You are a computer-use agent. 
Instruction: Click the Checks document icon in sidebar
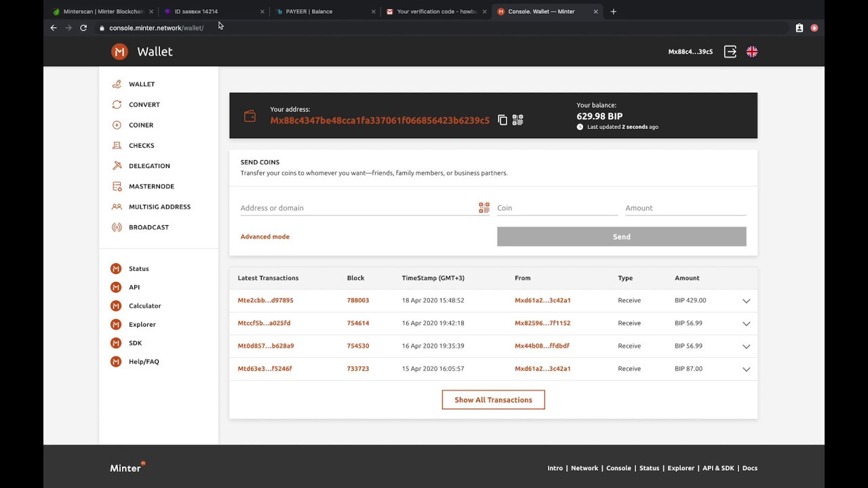point(117,145)
